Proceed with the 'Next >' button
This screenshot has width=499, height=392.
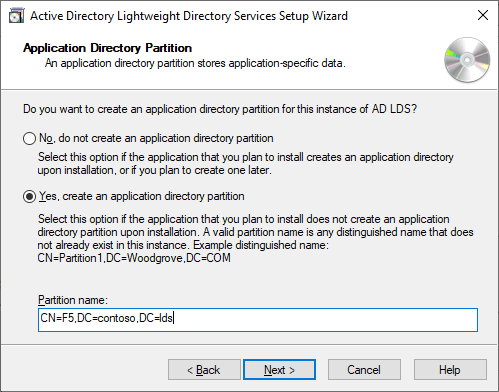(279, 369)
